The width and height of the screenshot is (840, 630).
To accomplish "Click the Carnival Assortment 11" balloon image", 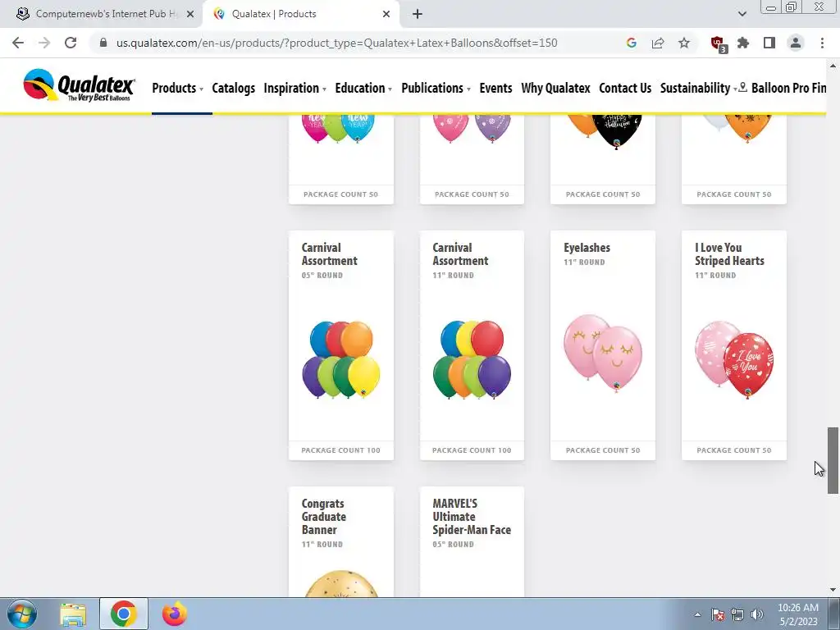I will 472,359.
